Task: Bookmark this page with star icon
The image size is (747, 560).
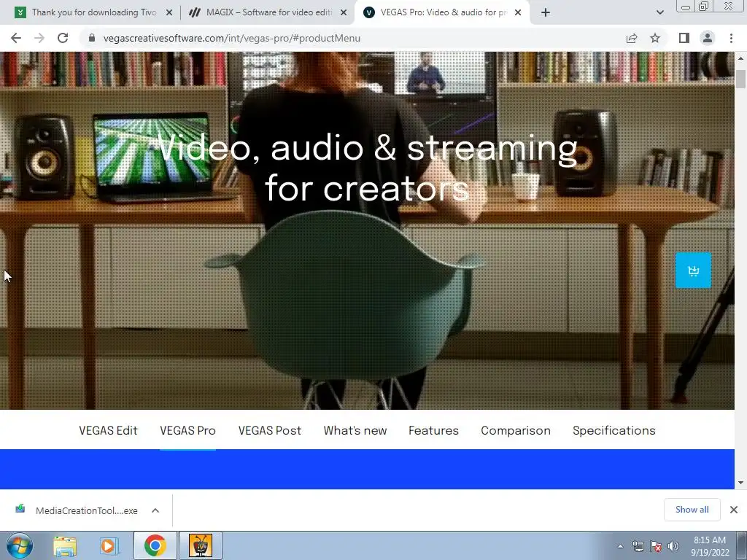Action: pyautogui.click(x=655, y=38)
